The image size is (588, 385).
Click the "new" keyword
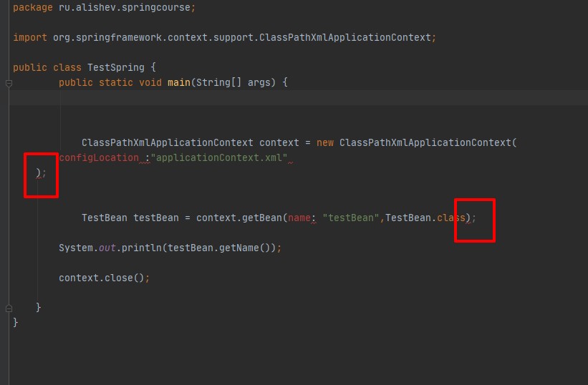pyautogui.click(x=325, y=142)
